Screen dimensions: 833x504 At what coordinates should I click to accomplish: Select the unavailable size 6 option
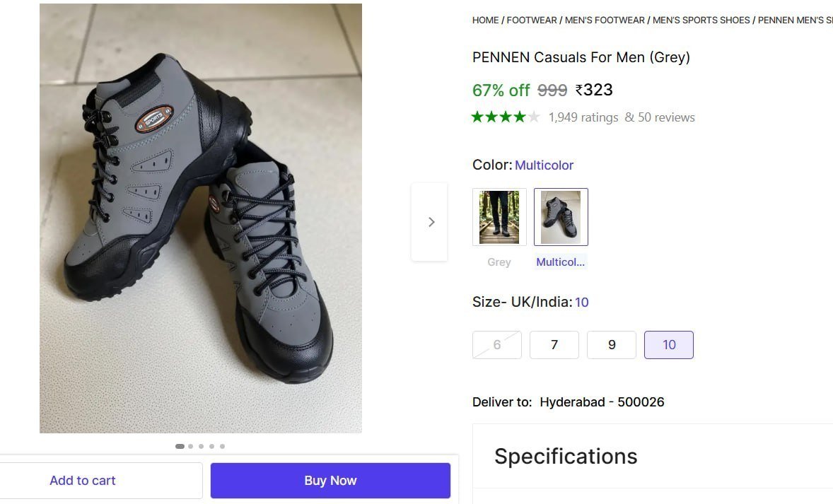[496, 345]
